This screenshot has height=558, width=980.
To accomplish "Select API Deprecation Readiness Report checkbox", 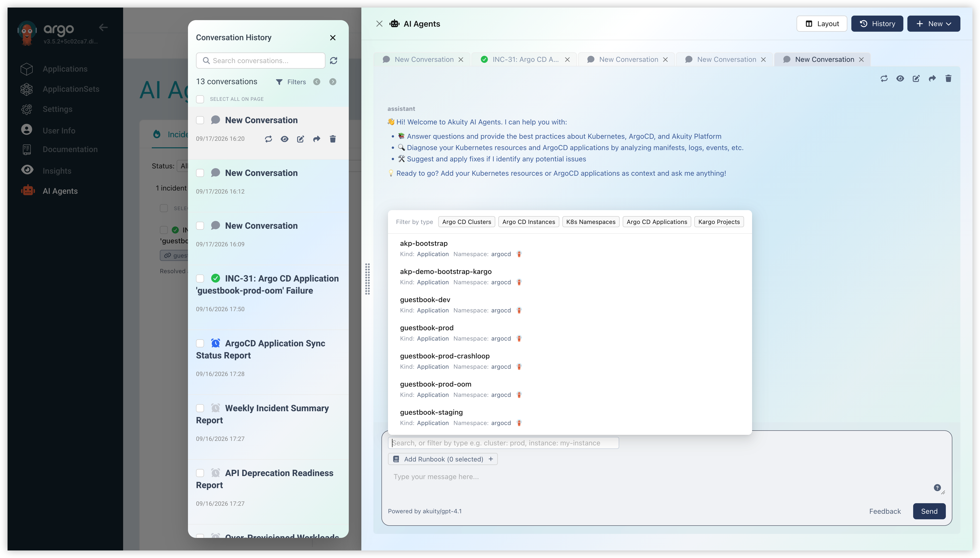I will 200,473.
